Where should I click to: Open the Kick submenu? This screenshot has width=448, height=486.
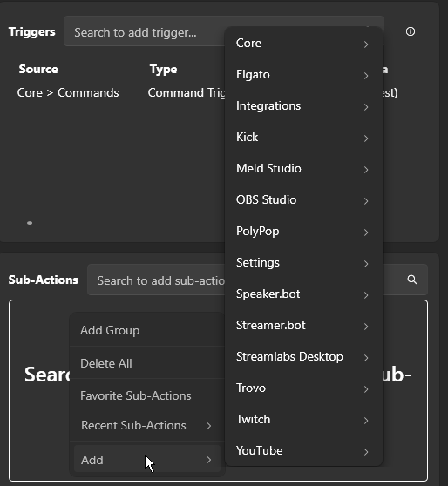(x=303, y=138)
